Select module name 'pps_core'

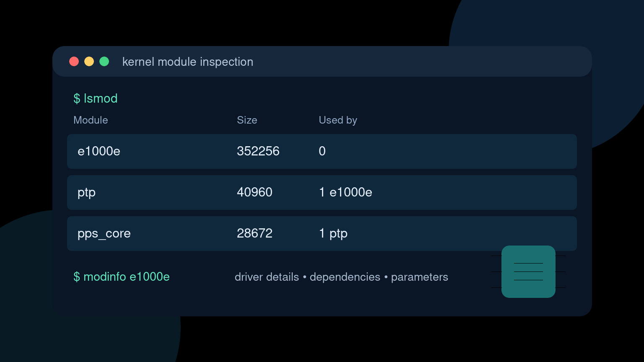pos(104,234)
